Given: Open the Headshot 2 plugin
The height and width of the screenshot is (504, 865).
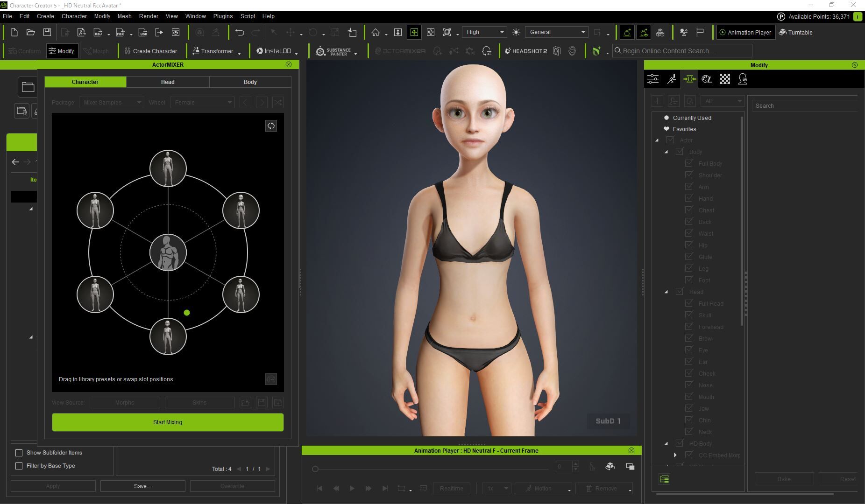Looking at the screenshot, I should point(526,51).
